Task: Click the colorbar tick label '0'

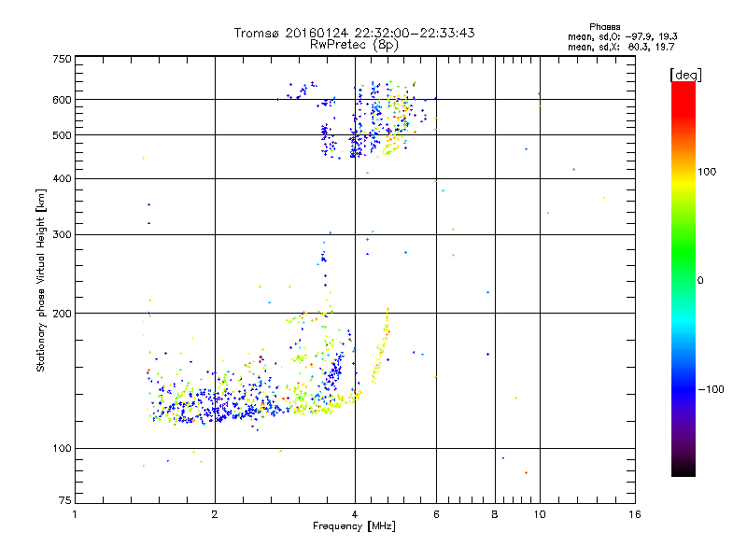Action: [x=700, y=281]
